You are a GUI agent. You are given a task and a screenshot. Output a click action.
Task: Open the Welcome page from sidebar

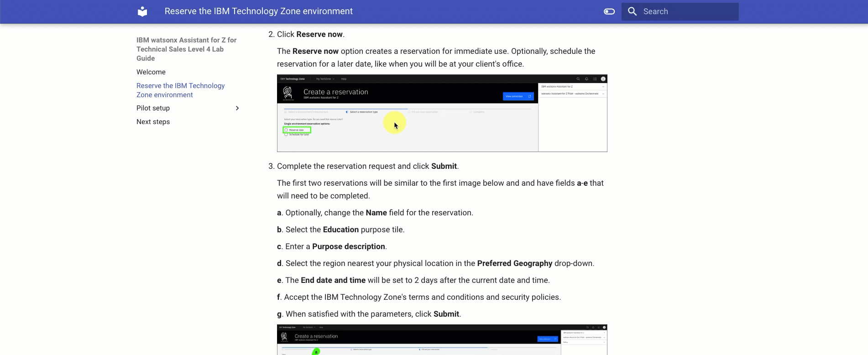pyautogui.click(x=151, y=72)
